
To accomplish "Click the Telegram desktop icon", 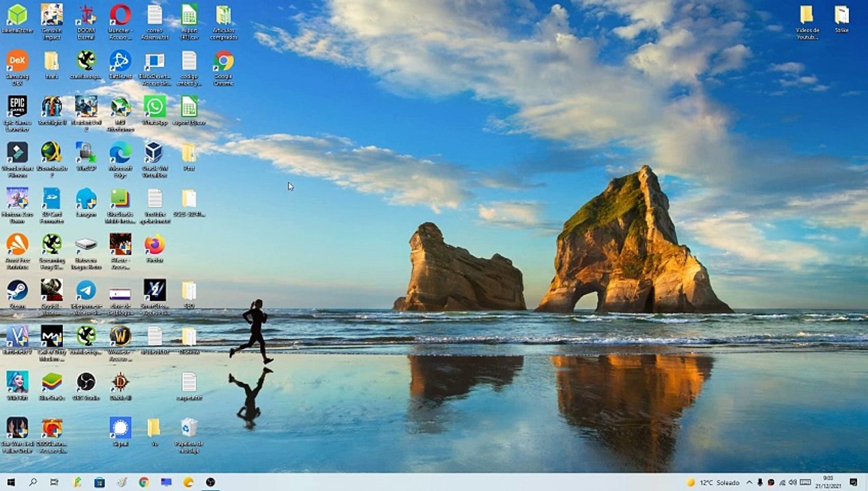I will (86, 297).
